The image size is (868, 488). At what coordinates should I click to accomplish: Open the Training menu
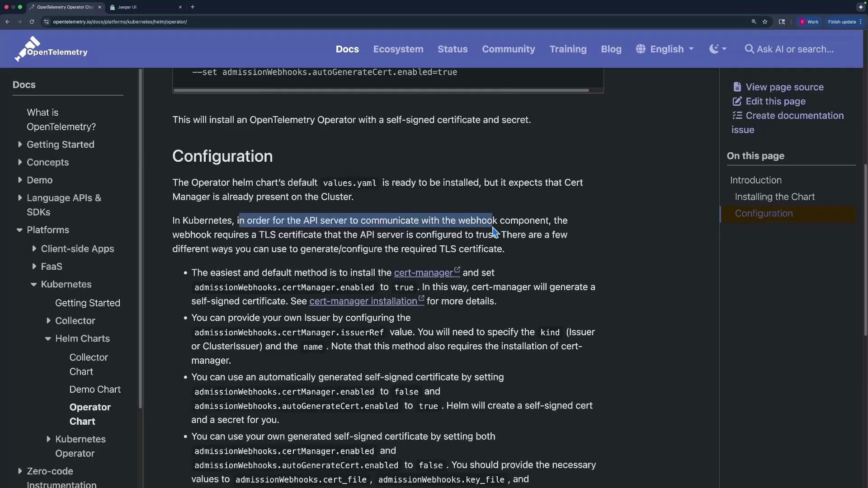(x=568, y=49)
